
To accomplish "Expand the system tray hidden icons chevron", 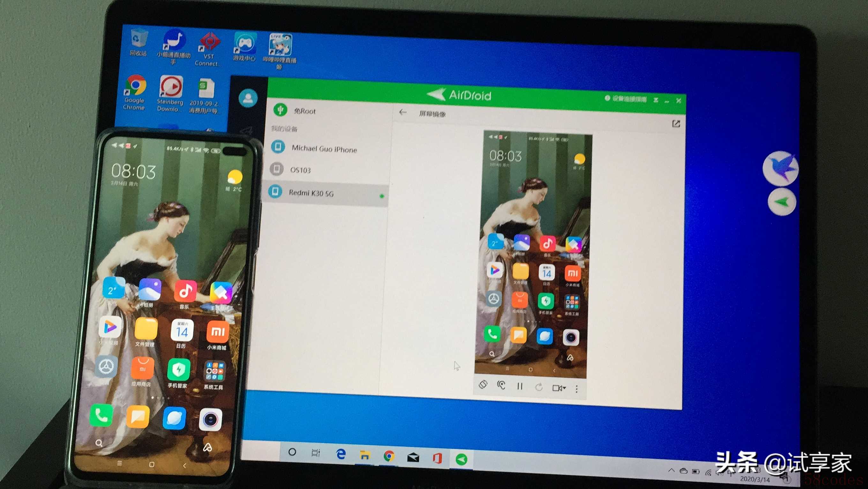I will pos(671,470).
